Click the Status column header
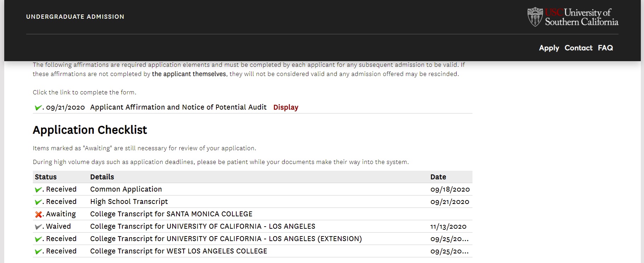This screenshot has width=644, height=263. point(46,177)
